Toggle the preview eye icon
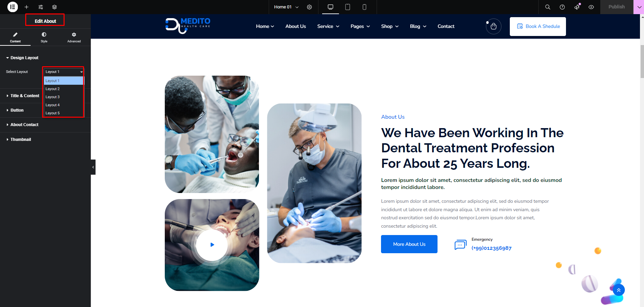 coord(591,7)
